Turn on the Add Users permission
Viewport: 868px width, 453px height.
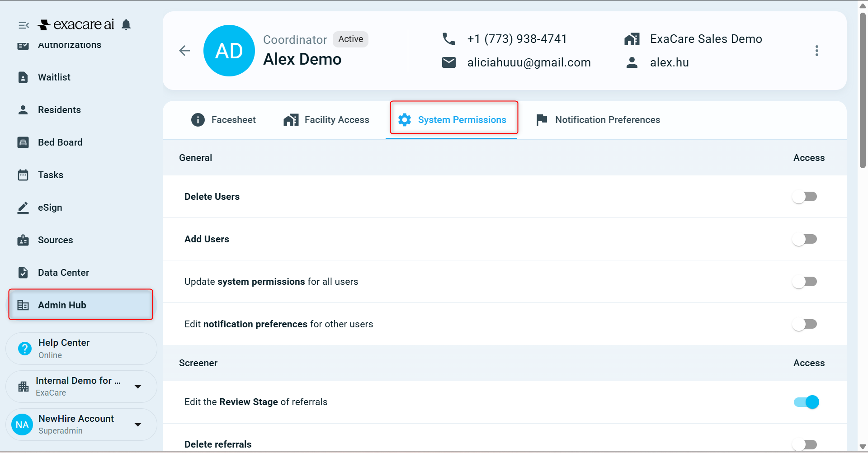pyautogui.click(x=805, y=239)
